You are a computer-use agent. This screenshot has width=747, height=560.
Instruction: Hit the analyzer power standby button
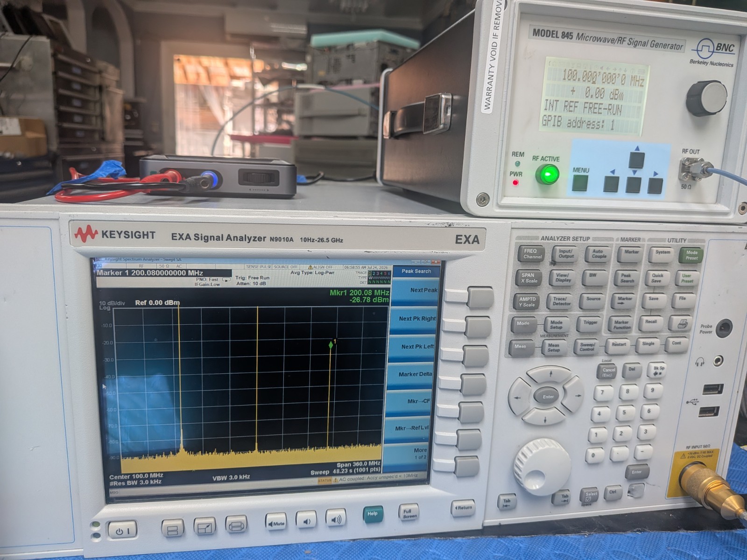click(123, 530)
